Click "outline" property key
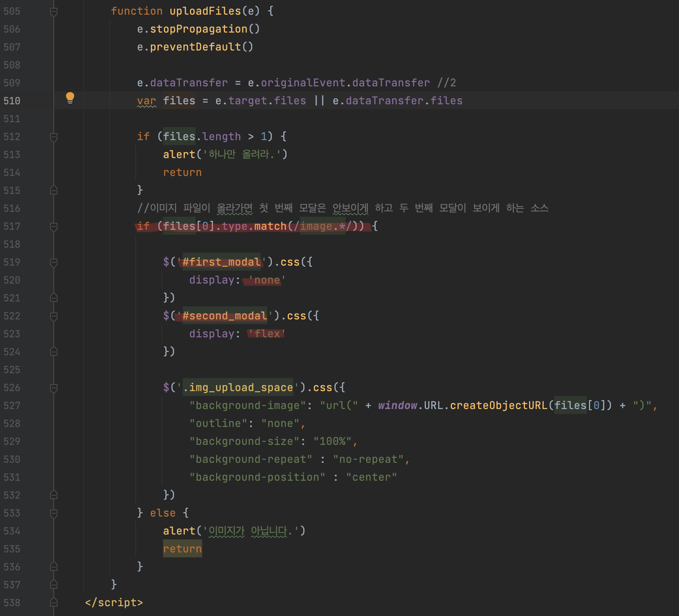679x616 pixels. point(218,423)
